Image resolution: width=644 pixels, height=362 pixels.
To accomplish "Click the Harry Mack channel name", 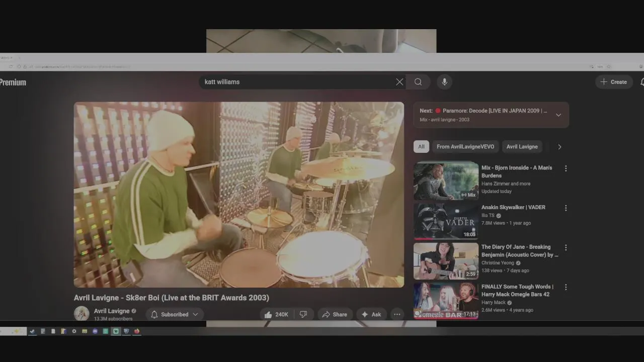I will (494, 303).
